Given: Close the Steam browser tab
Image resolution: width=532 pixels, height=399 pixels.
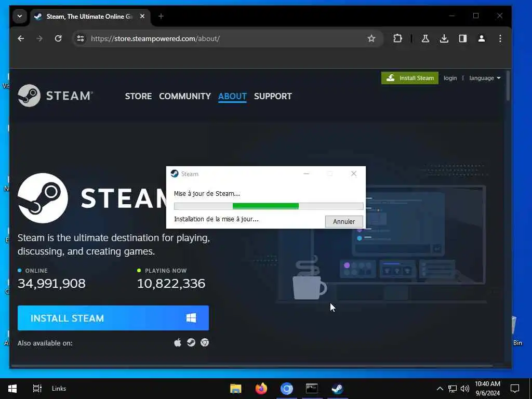Looking at the screenshot, I should [142, 16].
